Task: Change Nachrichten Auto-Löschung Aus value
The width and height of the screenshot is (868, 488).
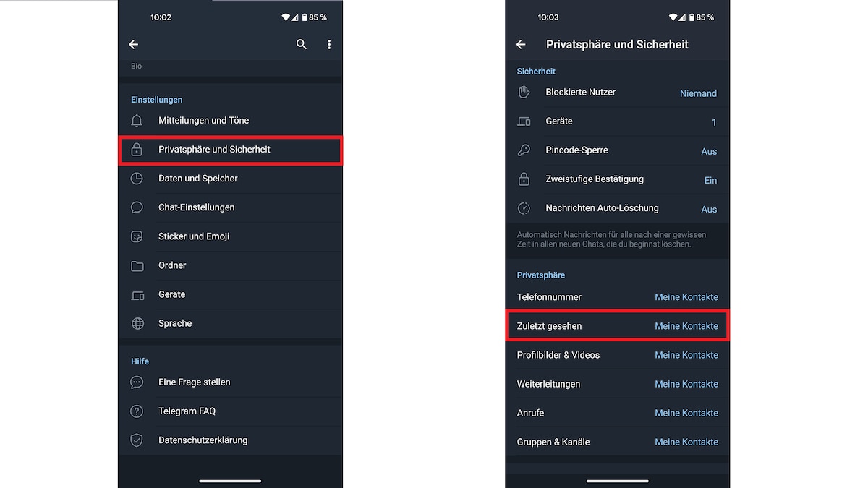Action: pyautogui.click(x=709, y=209)
